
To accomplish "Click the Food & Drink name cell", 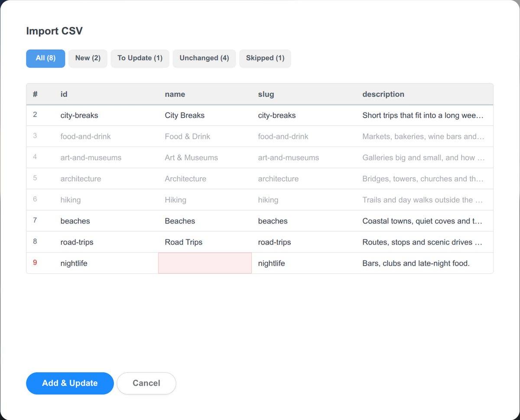I will click(x=205, y=137).
